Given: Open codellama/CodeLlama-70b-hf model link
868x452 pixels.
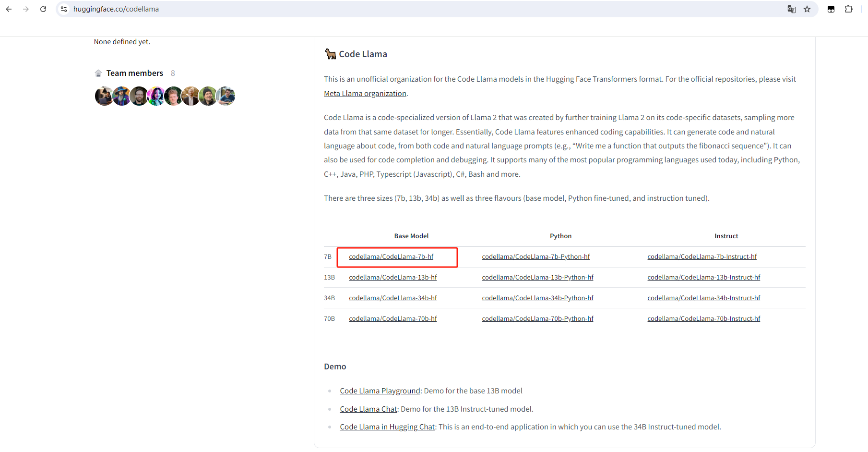Looking at the screenshot, I should click(x=393, y=319).
